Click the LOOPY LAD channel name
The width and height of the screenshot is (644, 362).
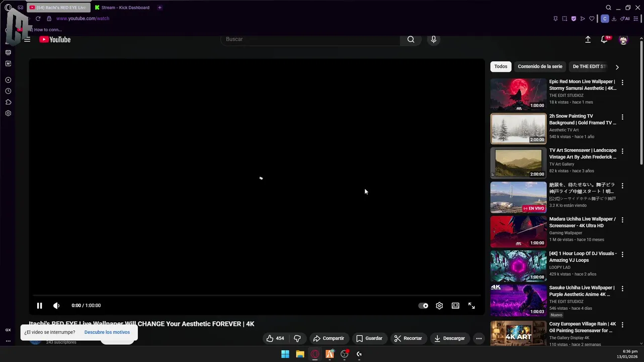click(x=559, y=267)
